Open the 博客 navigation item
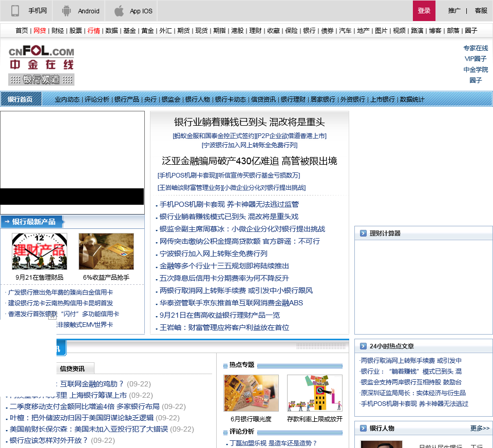 tap(435, 30)
